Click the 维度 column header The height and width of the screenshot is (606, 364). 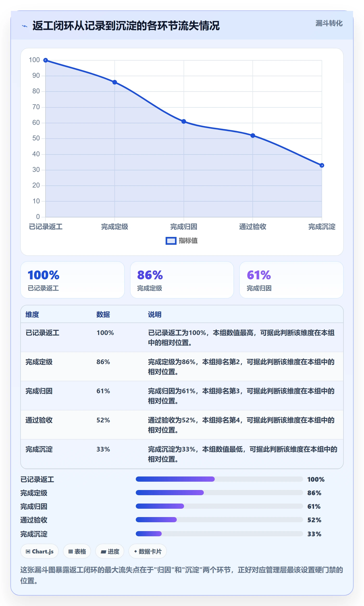[32, 314]
